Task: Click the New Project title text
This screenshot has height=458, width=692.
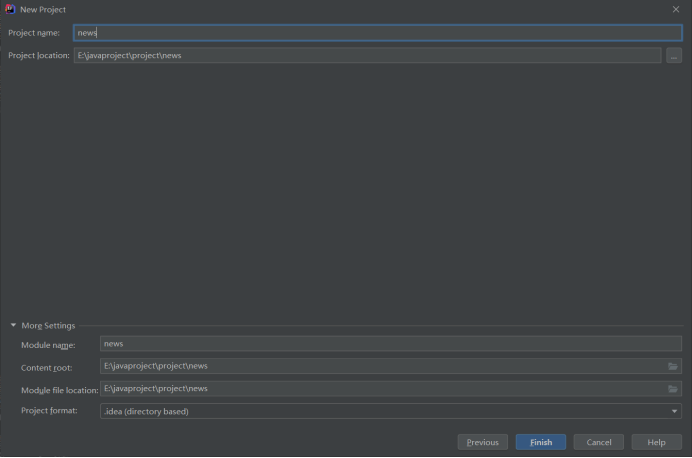Action: tap(43, 10)
